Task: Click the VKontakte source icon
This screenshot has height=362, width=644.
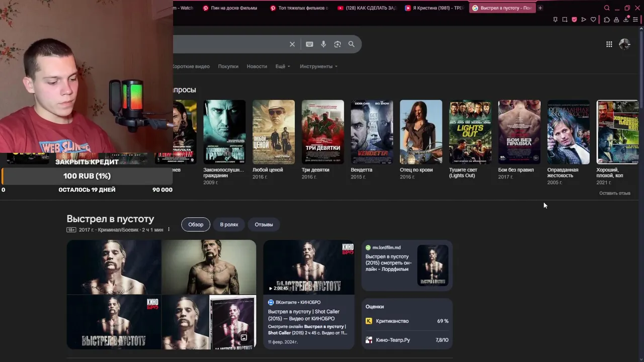Action: pos(271,302)
